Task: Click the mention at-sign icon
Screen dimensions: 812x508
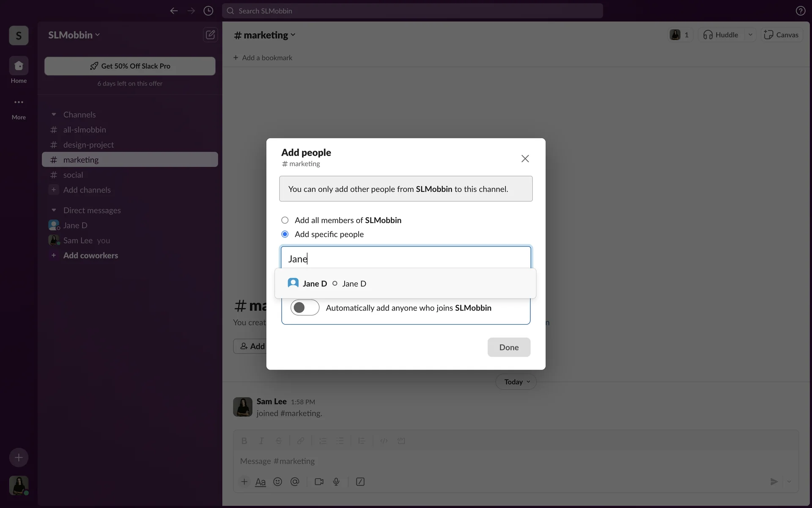Action: tap(295, 482)
